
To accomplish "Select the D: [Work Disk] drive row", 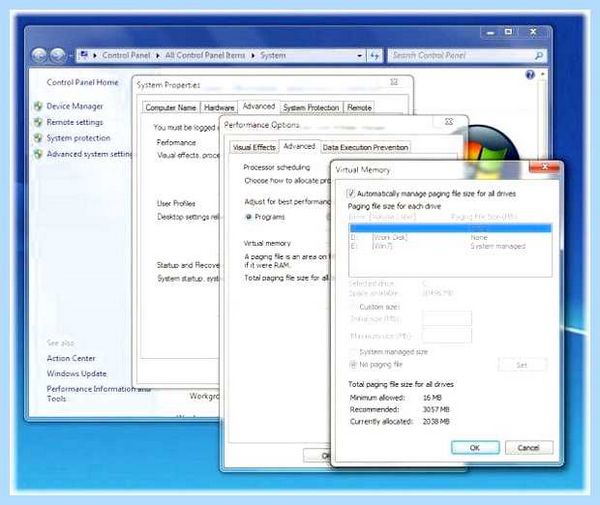I will (x=450, y=238).
